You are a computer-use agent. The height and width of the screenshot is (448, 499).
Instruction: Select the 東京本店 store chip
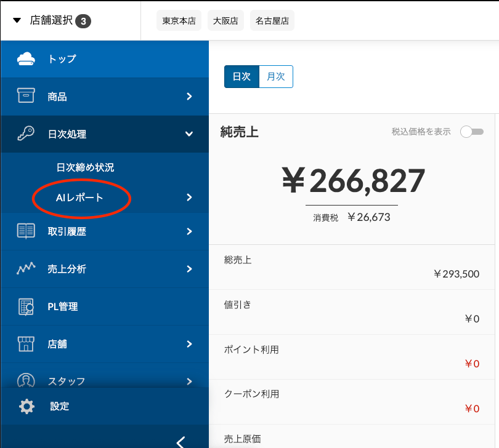(x=179, y=21)
